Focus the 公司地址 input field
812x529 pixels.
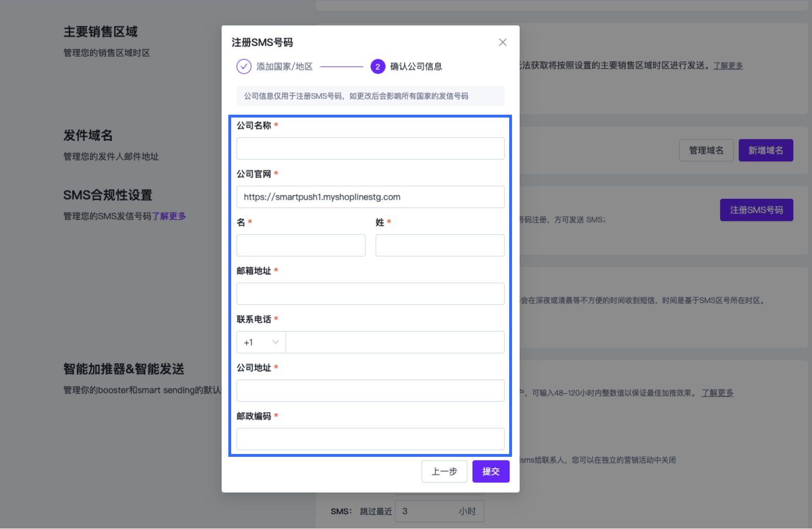point(370,390)
